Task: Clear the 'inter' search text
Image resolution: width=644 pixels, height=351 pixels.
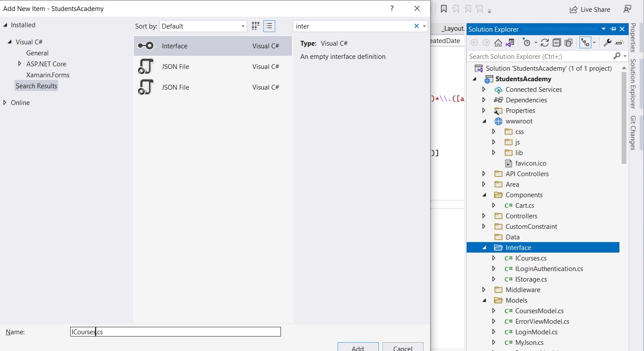Action: coord(416,26)
